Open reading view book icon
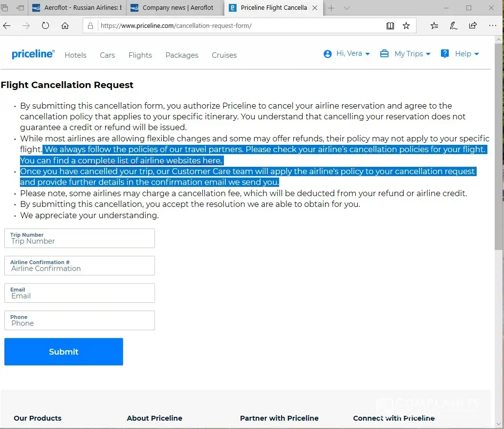The height and width of the screenshot is (429, 504). (x=390, y=26)
